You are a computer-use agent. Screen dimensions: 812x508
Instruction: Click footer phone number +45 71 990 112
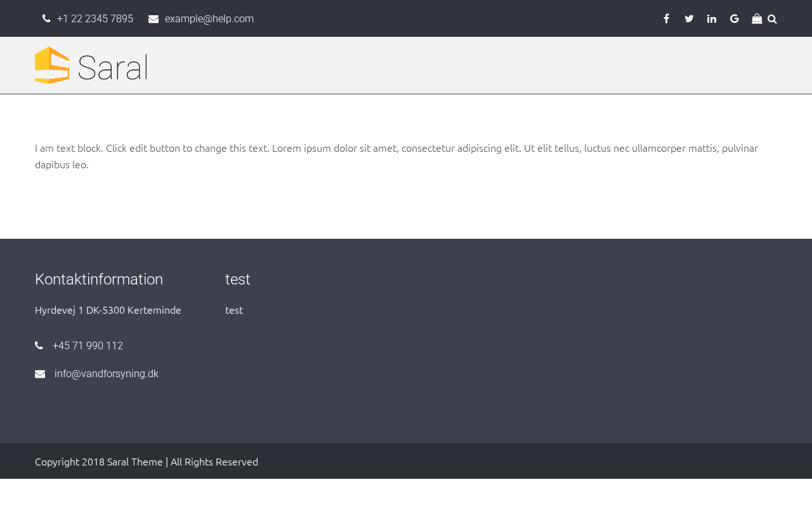tap(88, 346)
